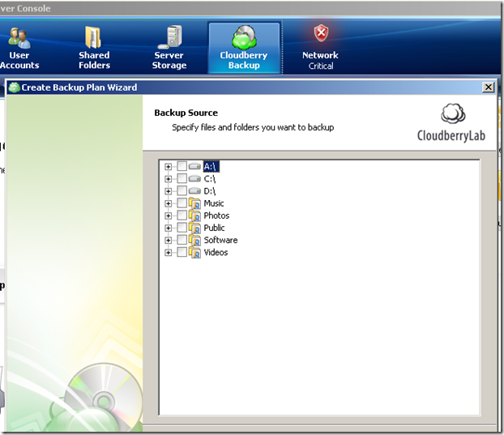Open the User Accounts tab

point(19,48)
